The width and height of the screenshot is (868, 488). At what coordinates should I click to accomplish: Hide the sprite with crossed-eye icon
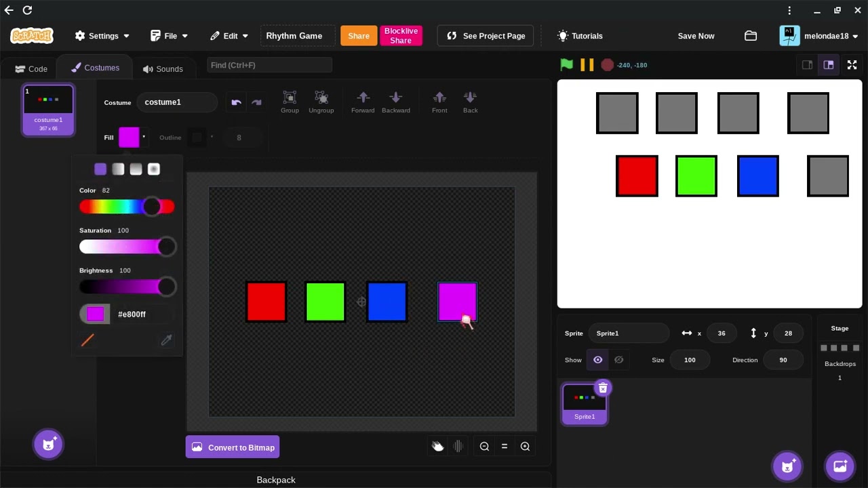618,360
